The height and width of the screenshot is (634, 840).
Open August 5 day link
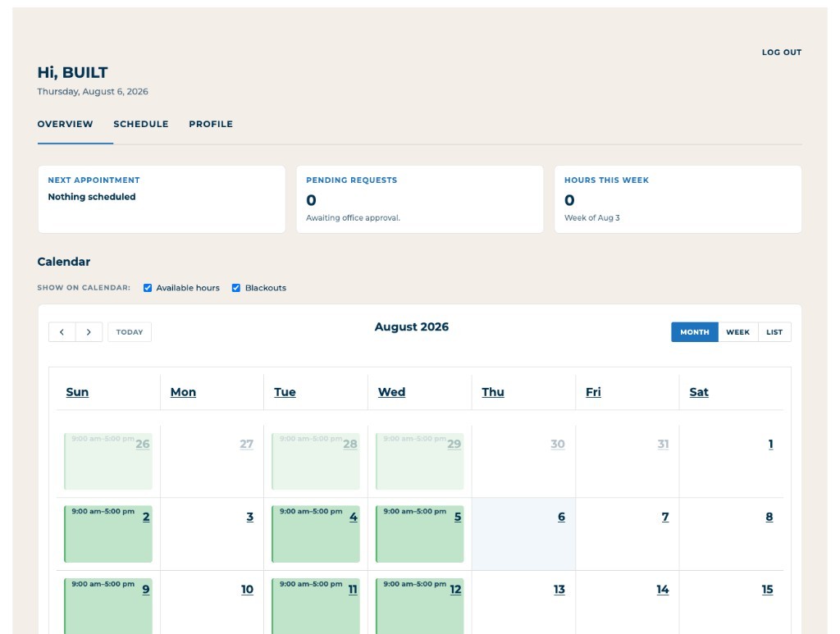coord(458,517)
